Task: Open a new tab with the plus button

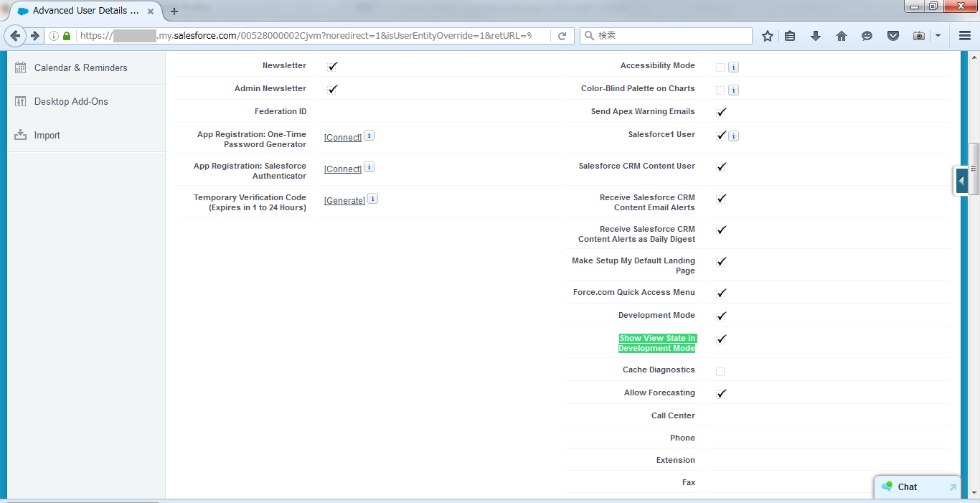Action: tap(174, 11)
